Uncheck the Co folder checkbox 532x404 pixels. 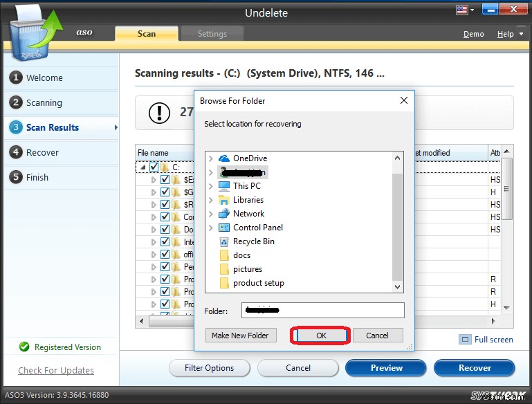click(165, 217)
